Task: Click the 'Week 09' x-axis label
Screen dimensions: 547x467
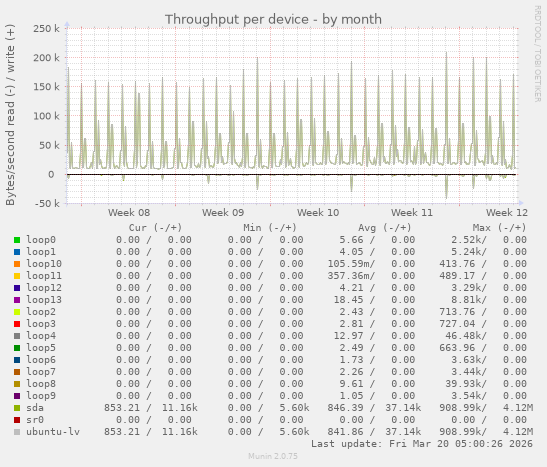Action: [x=223, y=212]
